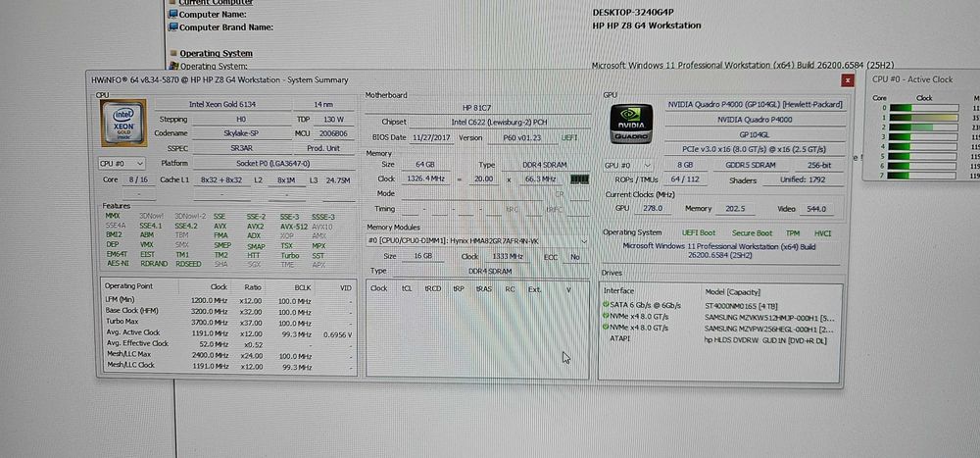Image resolution: width=980 pixels, height=458 pixels.
Task: Click the PCIe v3.0 x16 bus field
Action: (755, 149)
